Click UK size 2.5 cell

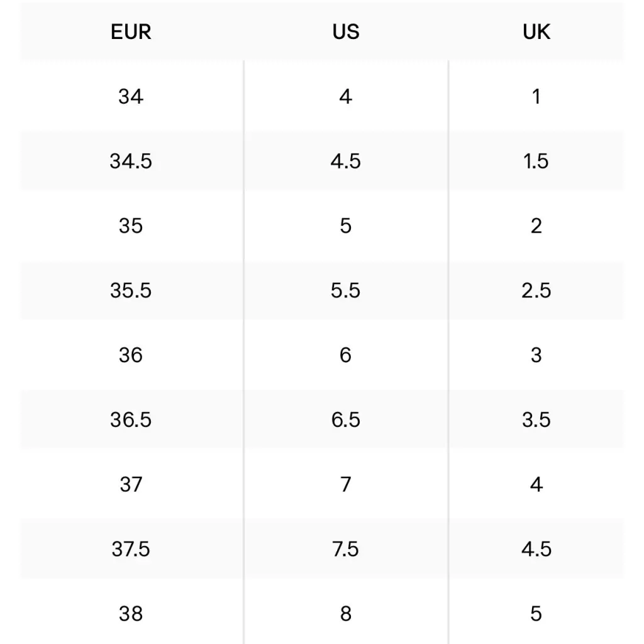[x=536, y=291]
